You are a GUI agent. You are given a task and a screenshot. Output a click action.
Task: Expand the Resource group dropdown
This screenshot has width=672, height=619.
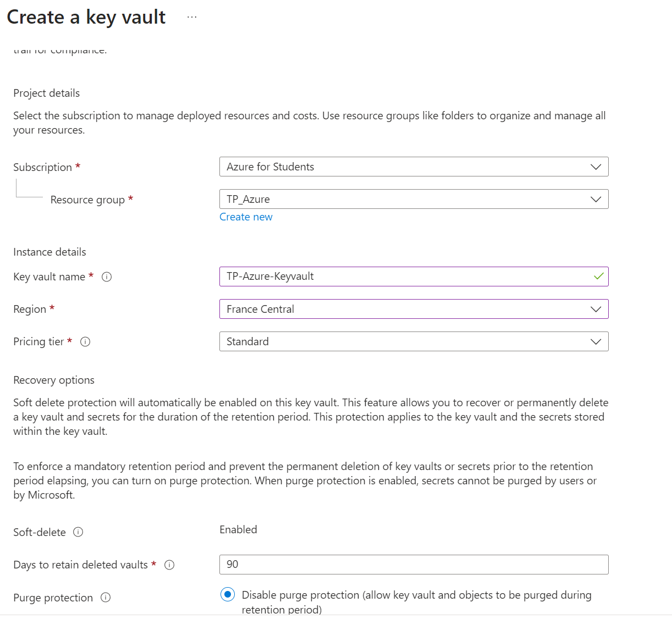click(x=596, y=199)
